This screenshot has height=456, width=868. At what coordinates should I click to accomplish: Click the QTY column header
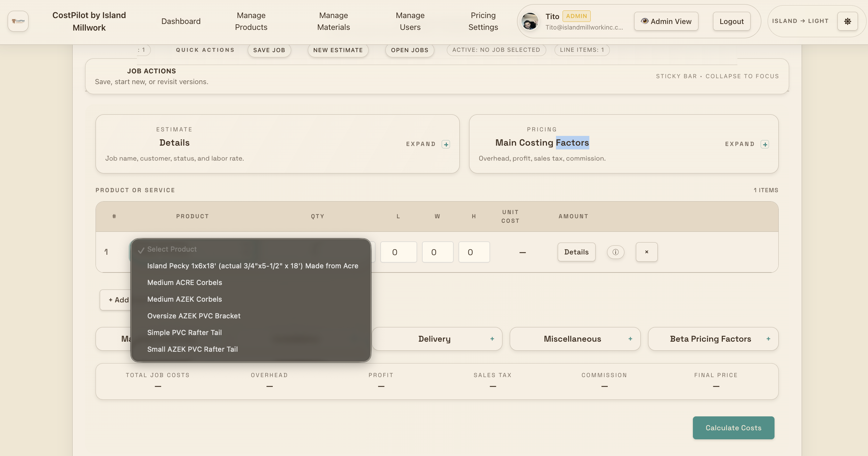coord(318,216)
